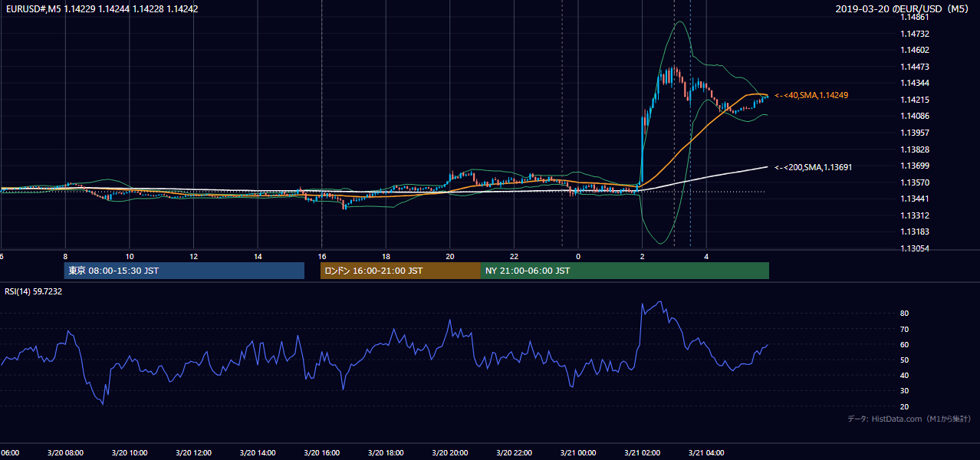Click price axis value 1.14215

[916, 100]
